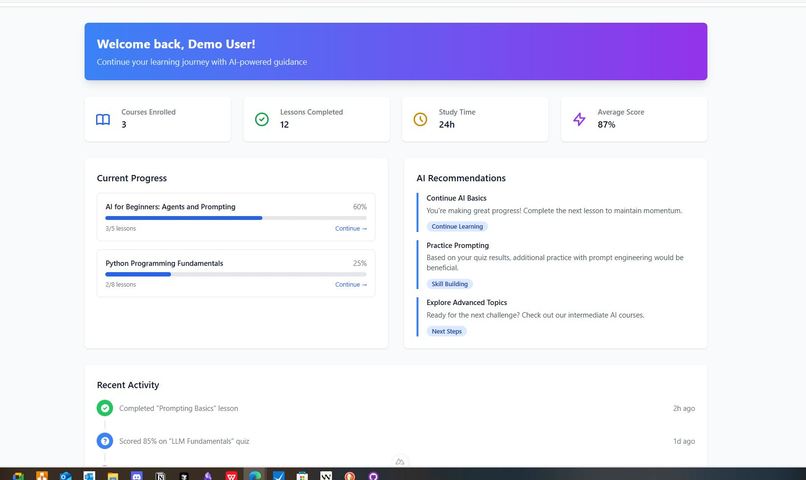Click the AI for Beginners progress bar
Screen dimensions: 806x480
click(x=236, y=218)
